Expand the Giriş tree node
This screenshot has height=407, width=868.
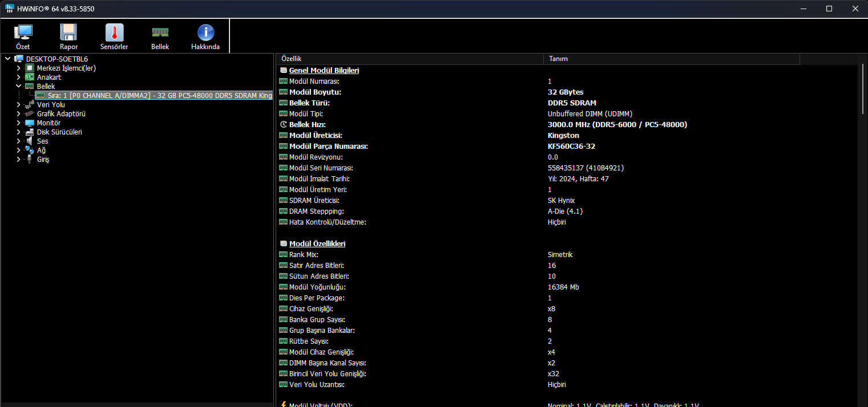(18, 159)
